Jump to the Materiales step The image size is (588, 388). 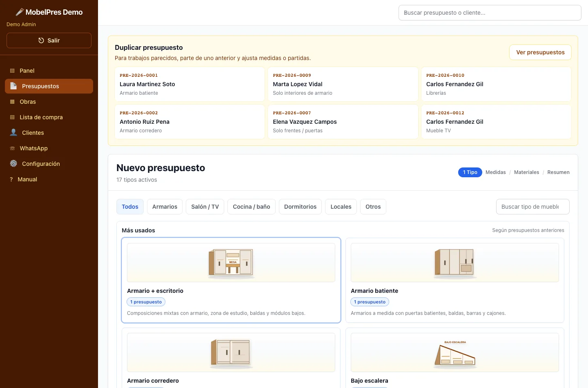click(x=527, y=172)
